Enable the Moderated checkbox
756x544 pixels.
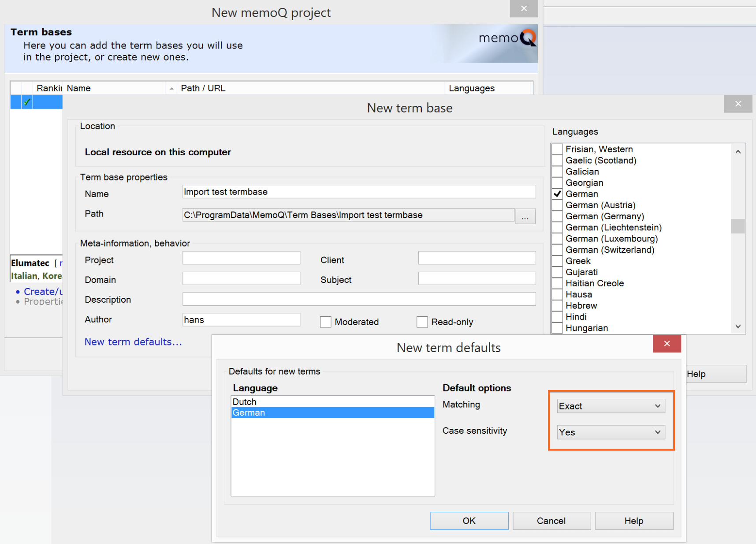(x=326, y=322)
